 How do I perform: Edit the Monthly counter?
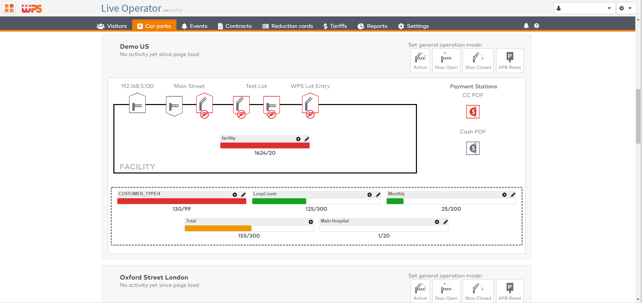[x=513, y=195]
